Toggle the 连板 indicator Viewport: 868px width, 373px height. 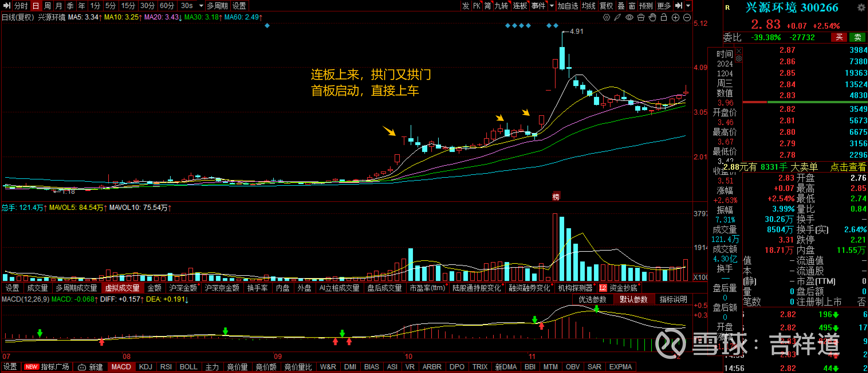[x=520, y=5]
